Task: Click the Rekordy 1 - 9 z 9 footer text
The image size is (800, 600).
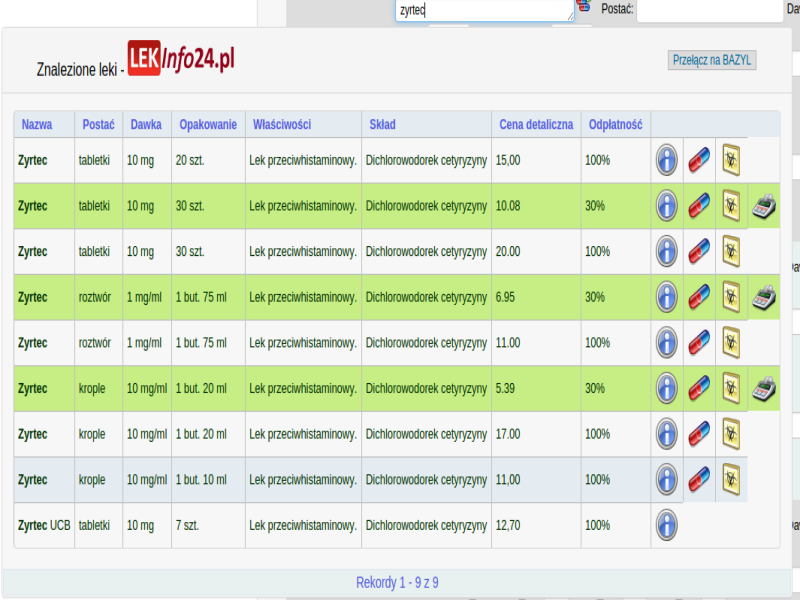Action: coord(397,582)
